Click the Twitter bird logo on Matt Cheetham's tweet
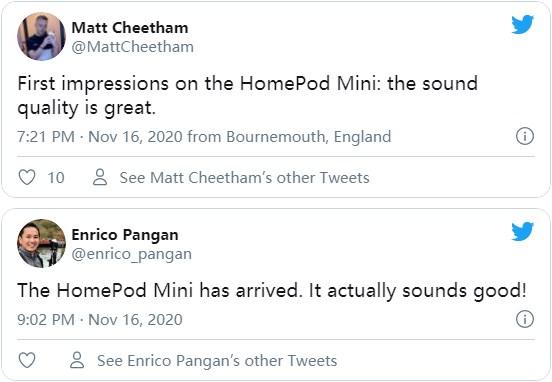Image resolution: width=552 pixels, height=382 pixels. (x=523, y=24)
